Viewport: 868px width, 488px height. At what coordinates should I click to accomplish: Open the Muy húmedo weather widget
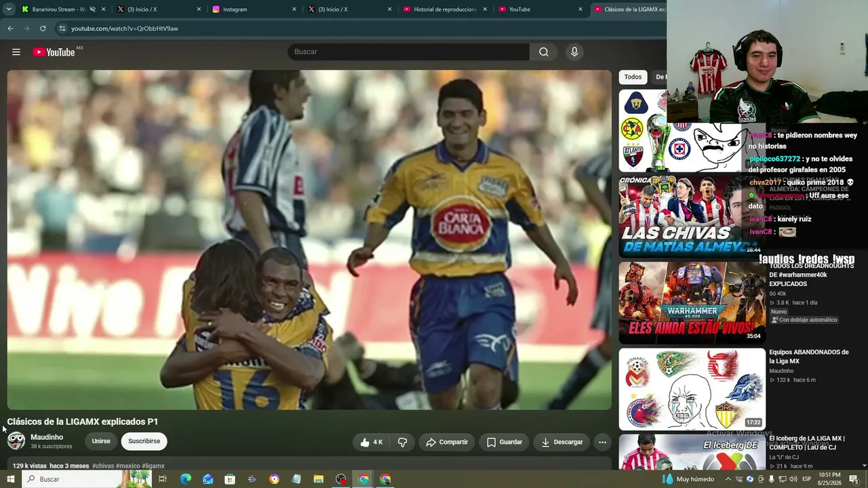coord(688,479)
